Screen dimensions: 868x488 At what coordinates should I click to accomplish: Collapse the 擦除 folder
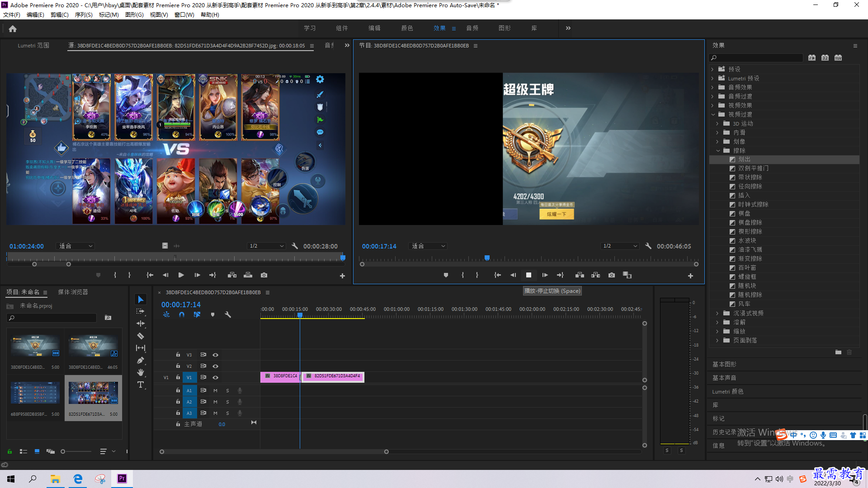(718, 150)
